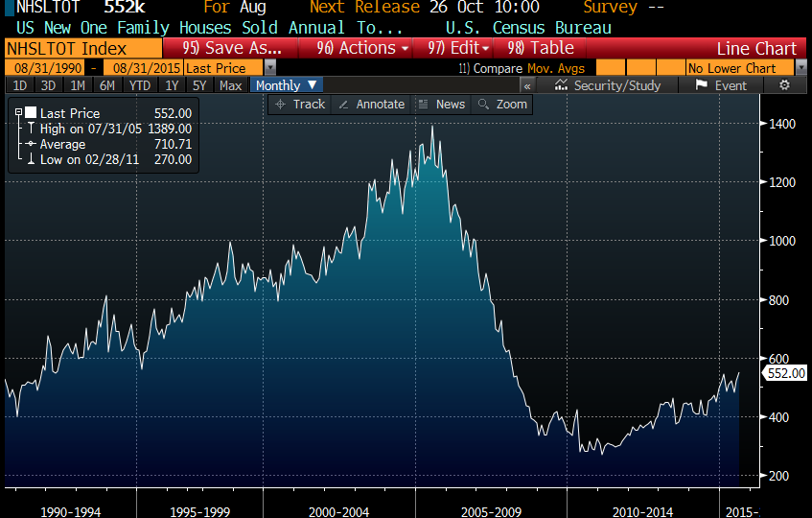812x518 pixels.
Task: Open the Actions menu
Action: pyautogui.click(x=362, y=48)
